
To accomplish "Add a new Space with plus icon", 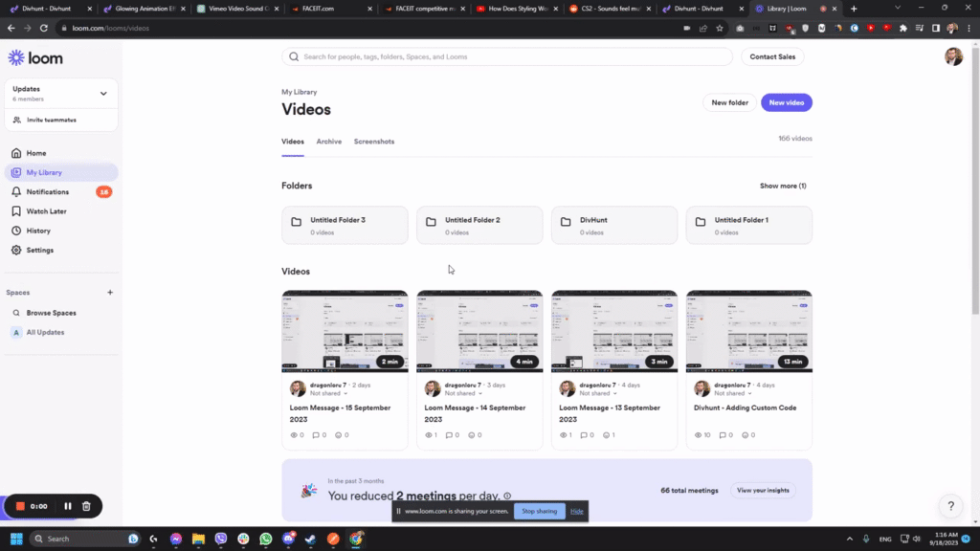I will click(x=110, y=293).
